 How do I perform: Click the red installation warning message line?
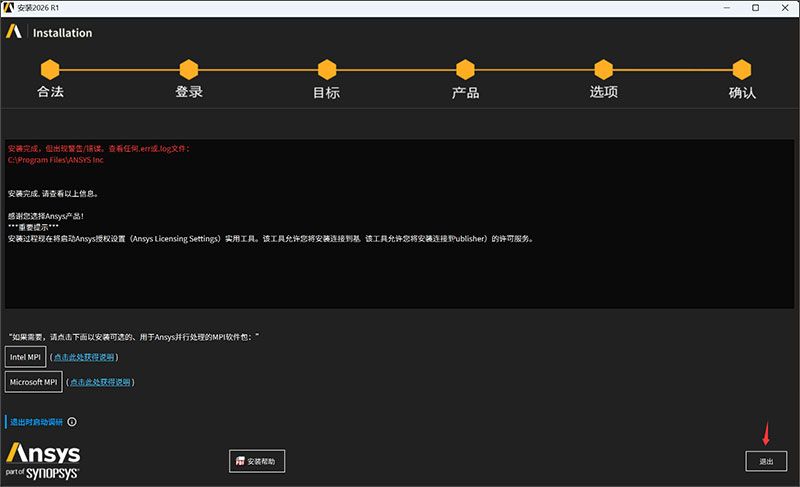(99, 148)
